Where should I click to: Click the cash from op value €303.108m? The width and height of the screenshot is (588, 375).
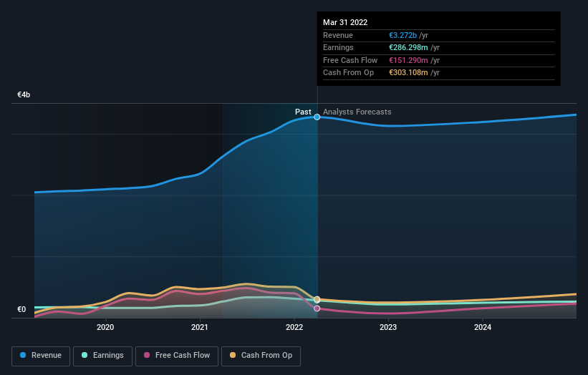point(408,73)
